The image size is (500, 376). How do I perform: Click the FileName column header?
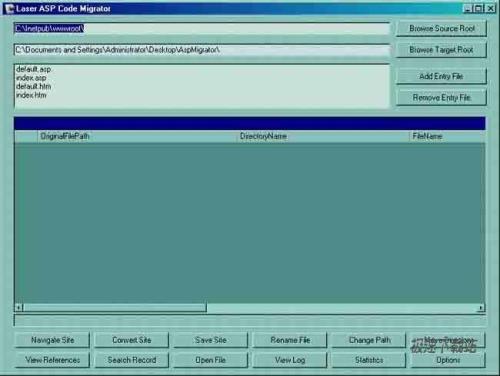tap(448, 136)
